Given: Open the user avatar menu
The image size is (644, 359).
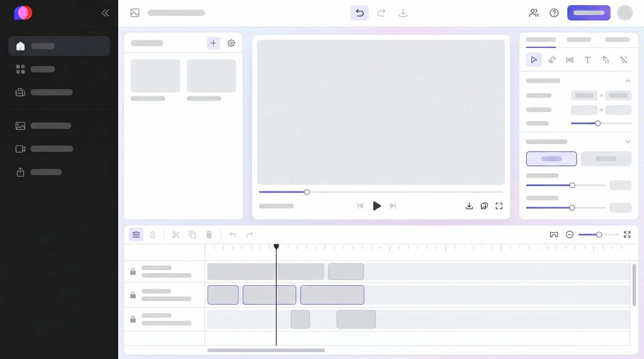Looking at the screenshot, I should pyautogui.click(x=625, y=13).
